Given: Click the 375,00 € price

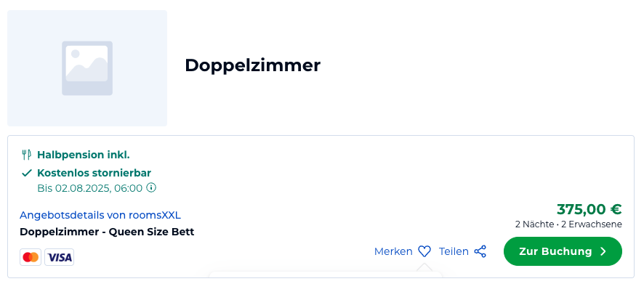Looking at the screenshot, I should (x=589, y=209).
